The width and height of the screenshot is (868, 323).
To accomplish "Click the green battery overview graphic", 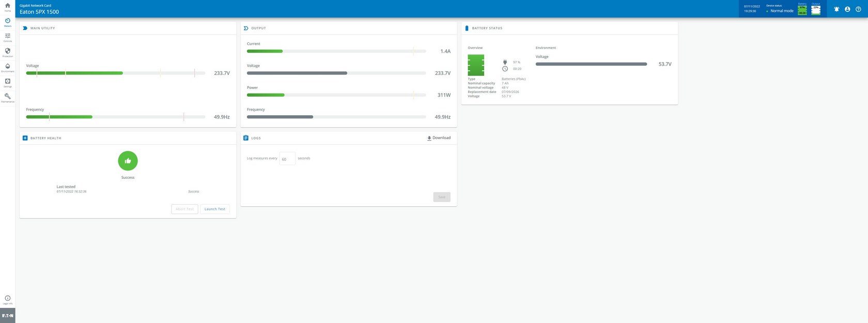I will pos(476,65).
